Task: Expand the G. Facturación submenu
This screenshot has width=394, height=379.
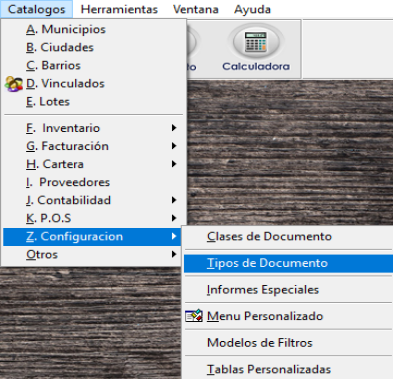Action: [93, 146]
